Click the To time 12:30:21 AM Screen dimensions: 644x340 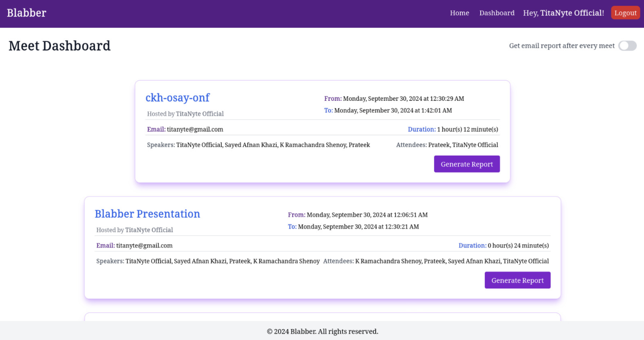pos(358,227)
